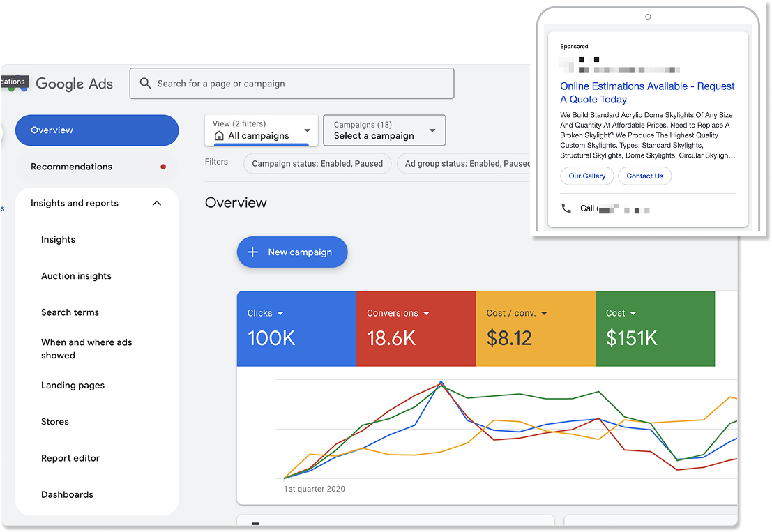
Task: Click the Our Gallery ad link
Action: pyautogui.click(x=587, y=176)
